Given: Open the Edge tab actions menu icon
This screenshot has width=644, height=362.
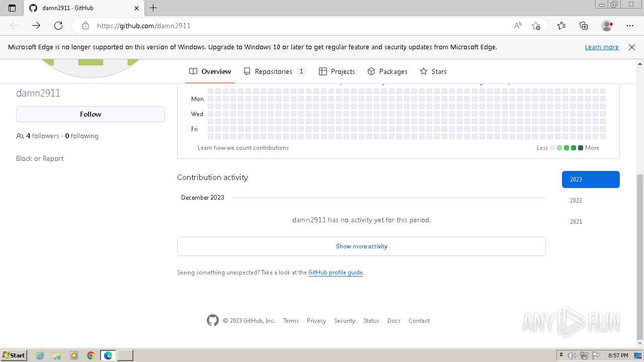Looking at the screenshot, I should 12,8.
